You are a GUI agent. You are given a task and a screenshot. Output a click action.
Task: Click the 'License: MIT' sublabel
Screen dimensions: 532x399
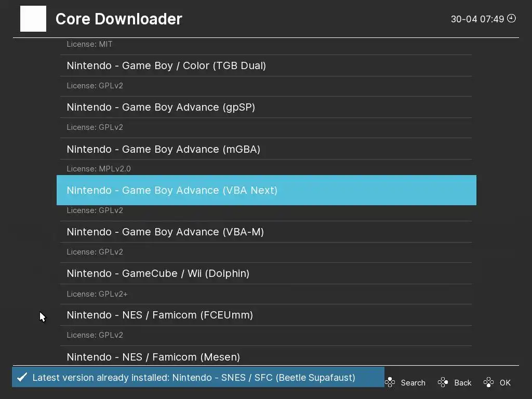(89, 44)
